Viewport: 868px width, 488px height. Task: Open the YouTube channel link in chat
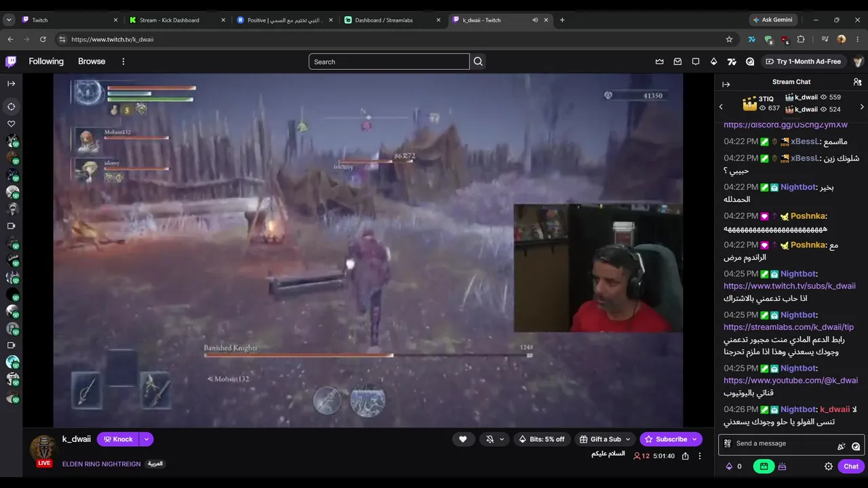[x=791, y=381]
